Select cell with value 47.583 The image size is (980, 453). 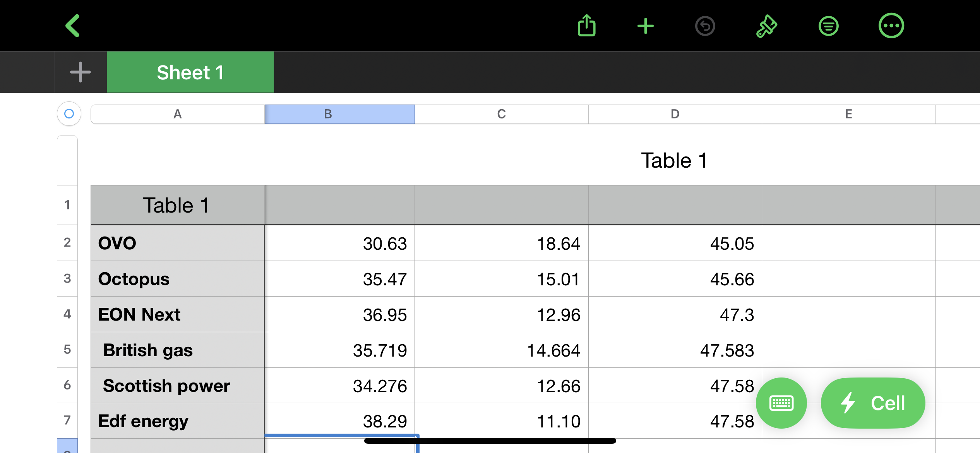[675, 350]
